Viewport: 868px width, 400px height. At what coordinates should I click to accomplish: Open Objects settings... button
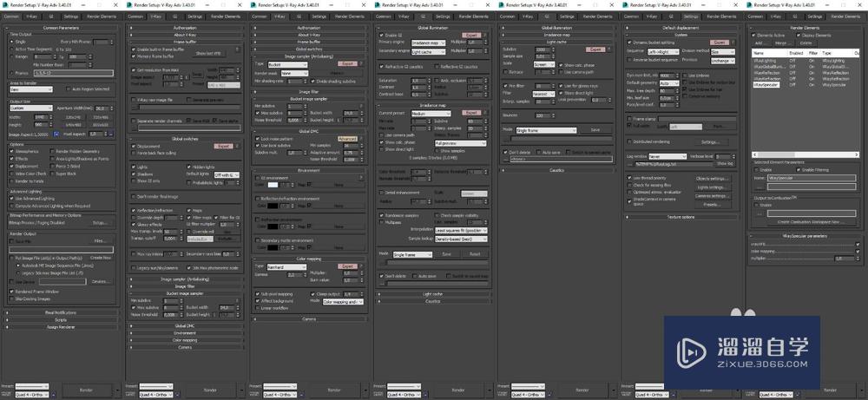(713, 179)
